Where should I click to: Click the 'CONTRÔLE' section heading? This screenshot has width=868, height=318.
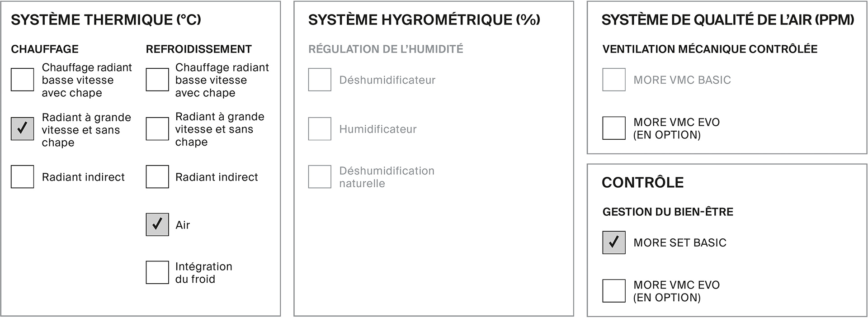tap(643, 182)
